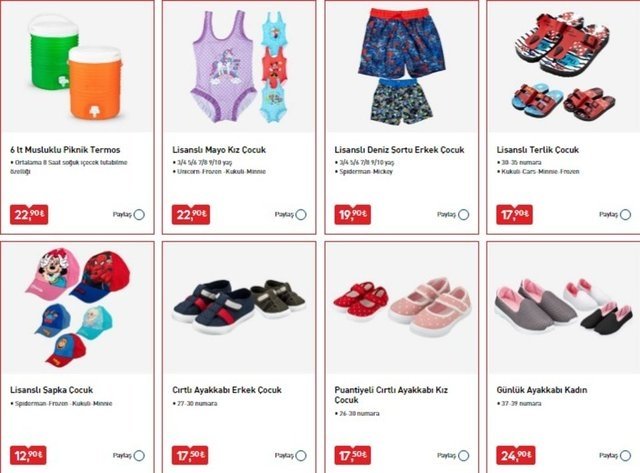Select Paylaş radio for Cırtlı Ayakkabı Erkek
The image size is (640, 473).
click(301, 455)
